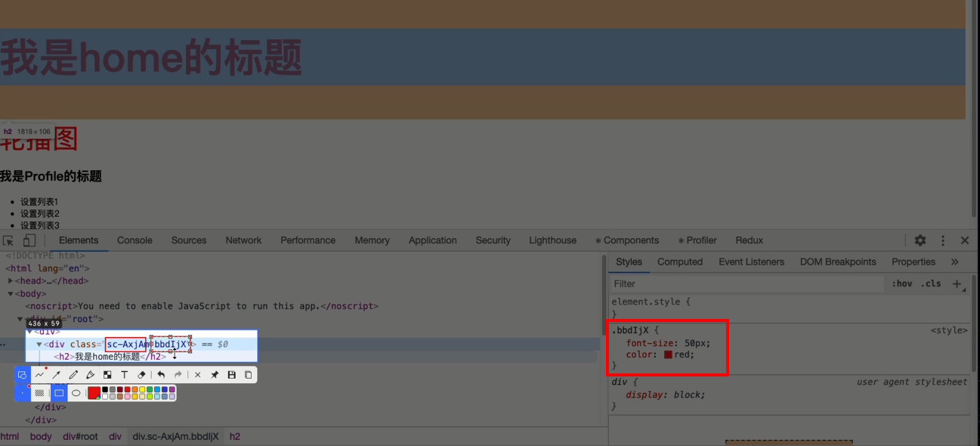
Task: Pin the screenshot to screen
Action: [215, 375]
